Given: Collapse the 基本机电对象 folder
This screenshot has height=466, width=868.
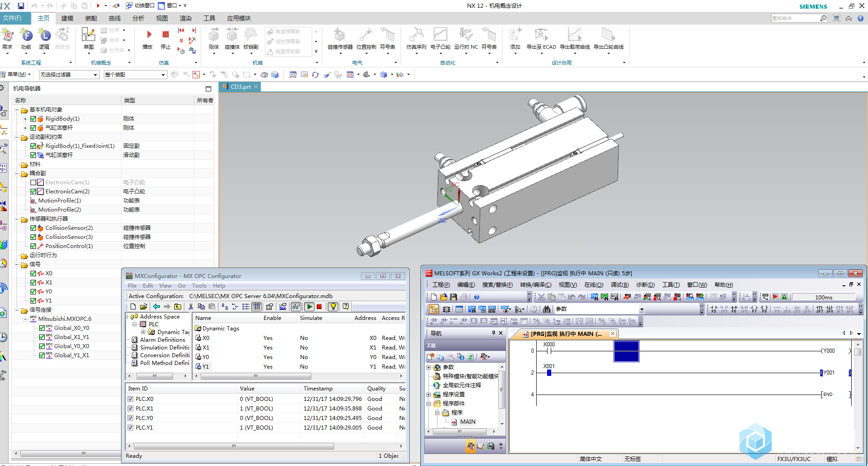Looking at the screenshot, I should pos(17,110).
